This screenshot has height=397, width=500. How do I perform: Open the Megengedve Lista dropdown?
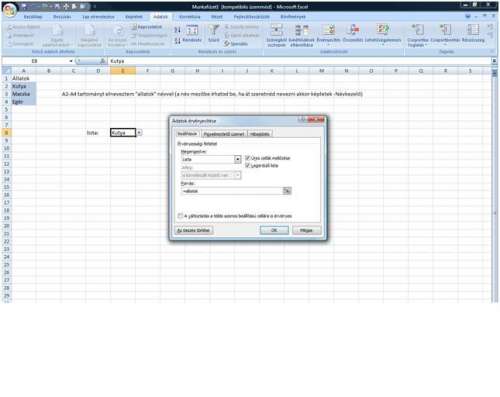(237, 159)
